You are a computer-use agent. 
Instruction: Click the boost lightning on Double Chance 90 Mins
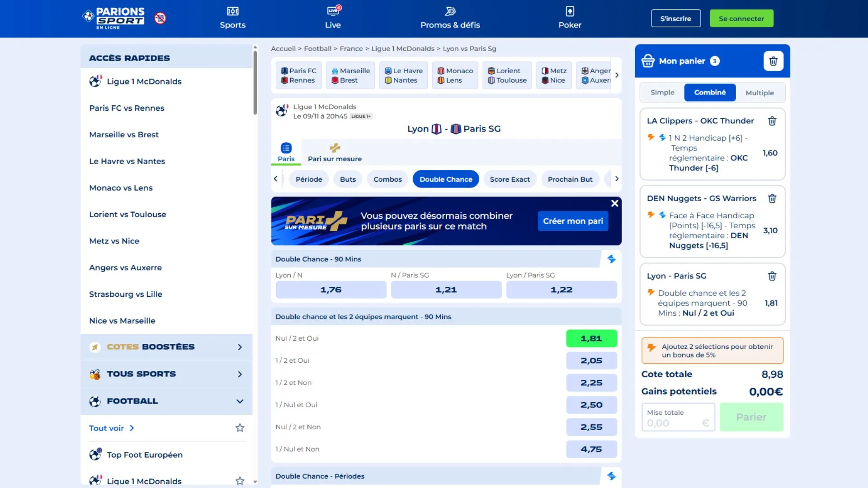click(x=612, y=259)
